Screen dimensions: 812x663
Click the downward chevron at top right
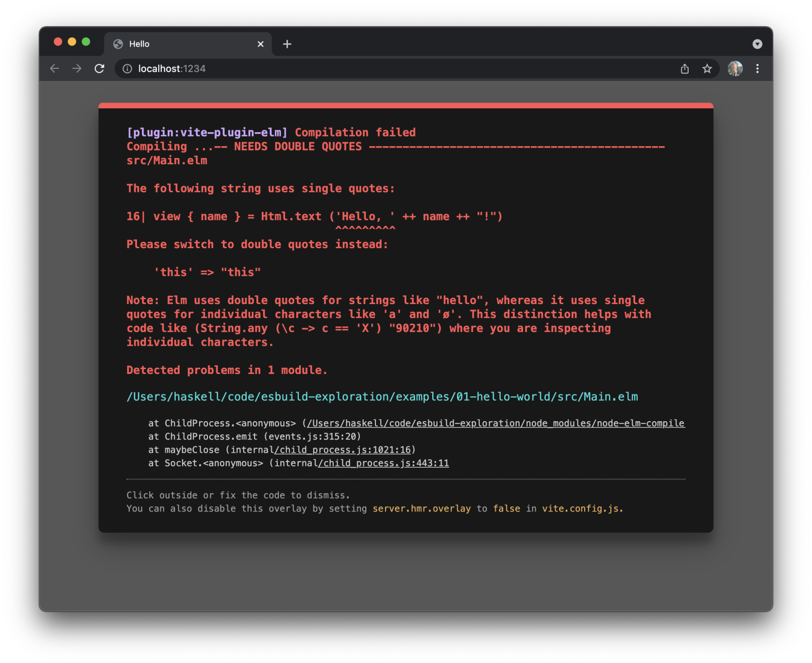pyautogui.click(x=757, y=44)
